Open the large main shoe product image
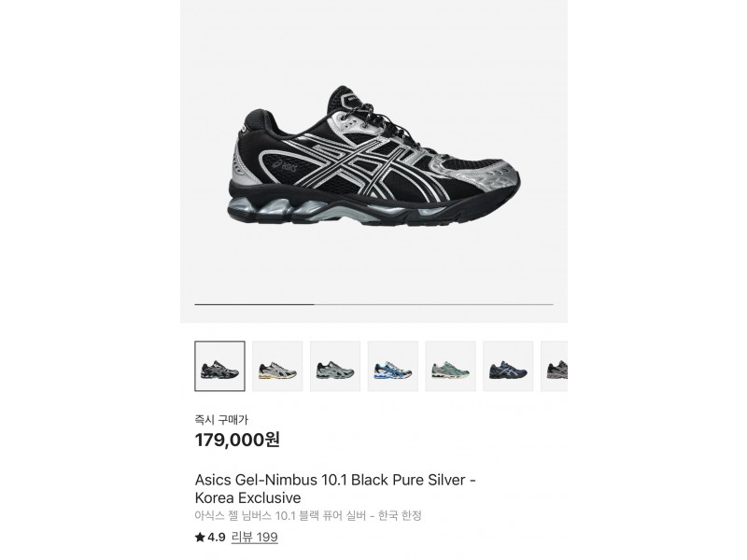747x560 pixels. click(x=374, y=156)
